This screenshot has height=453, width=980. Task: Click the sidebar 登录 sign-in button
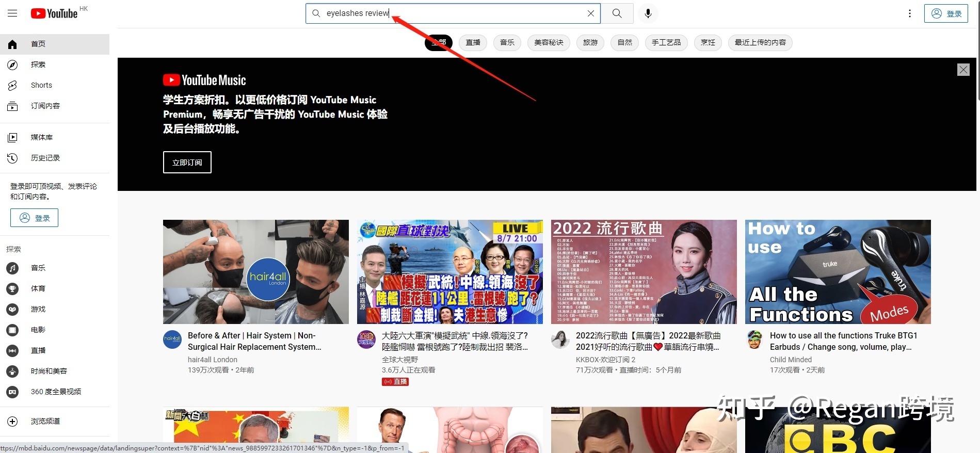click(35, 218)
